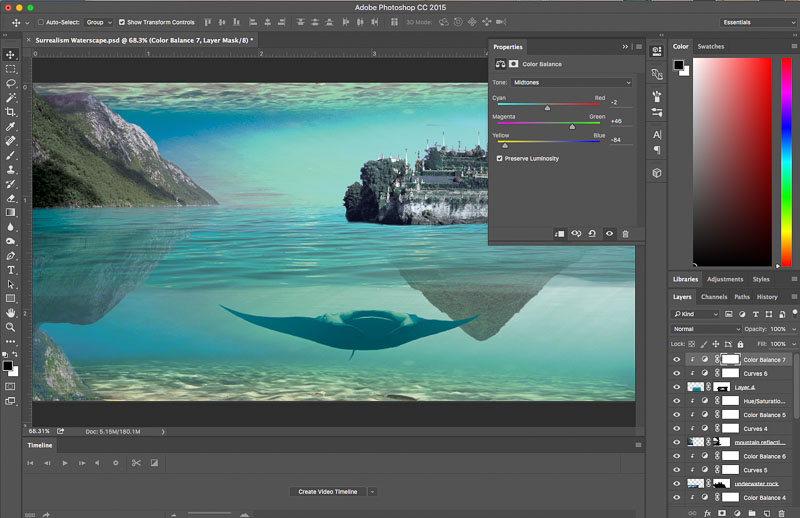Screen dimensions: 800x518
Task: Open the Character panel icon
Action: (657, 135)
